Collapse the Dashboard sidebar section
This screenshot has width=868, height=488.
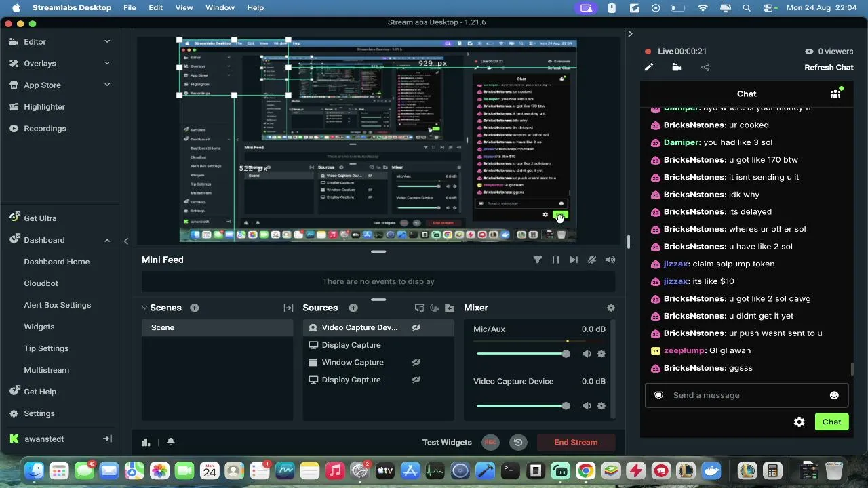pyautogui.click(x=107, y=240)
